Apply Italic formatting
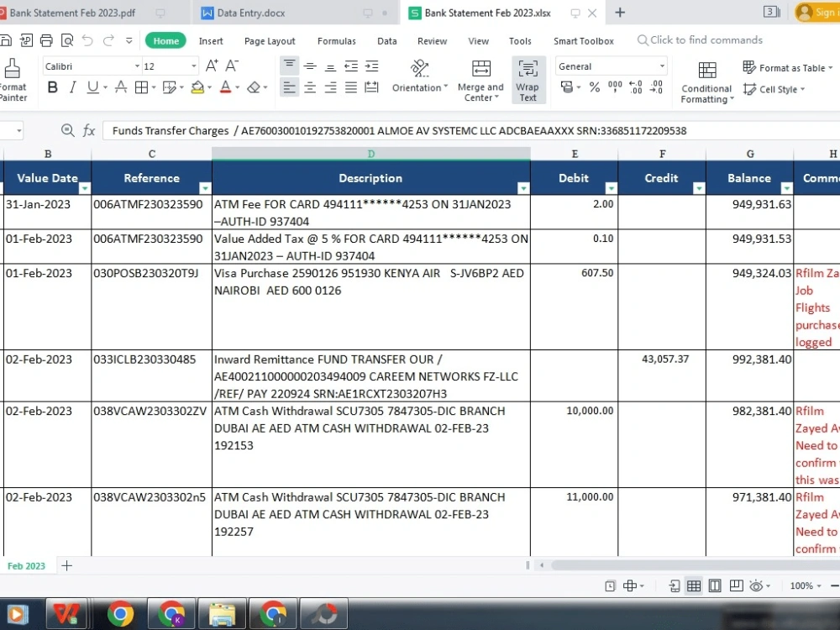840x630 pixels. [x=73, y=87]
